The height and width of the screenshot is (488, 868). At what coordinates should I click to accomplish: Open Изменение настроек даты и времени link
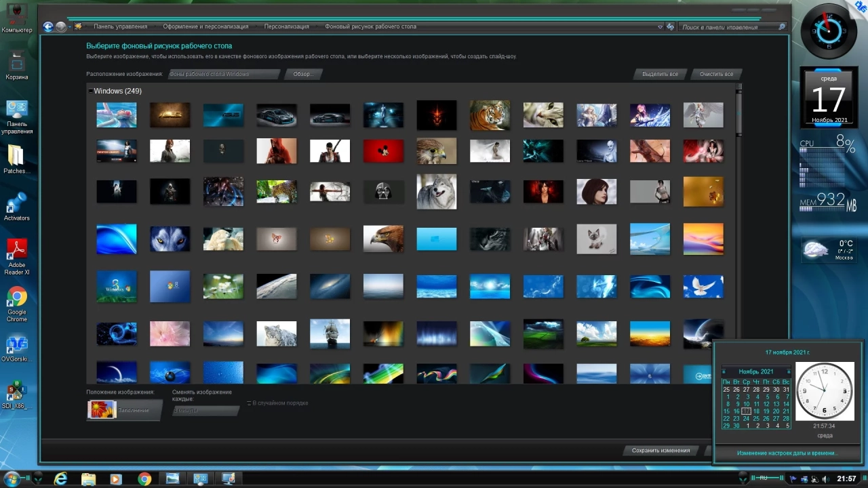point(787,453)
